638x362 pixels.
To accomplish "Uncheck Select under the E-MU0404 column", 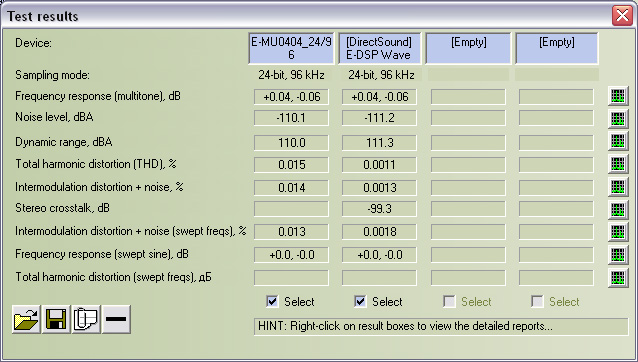I will point(272,301).
